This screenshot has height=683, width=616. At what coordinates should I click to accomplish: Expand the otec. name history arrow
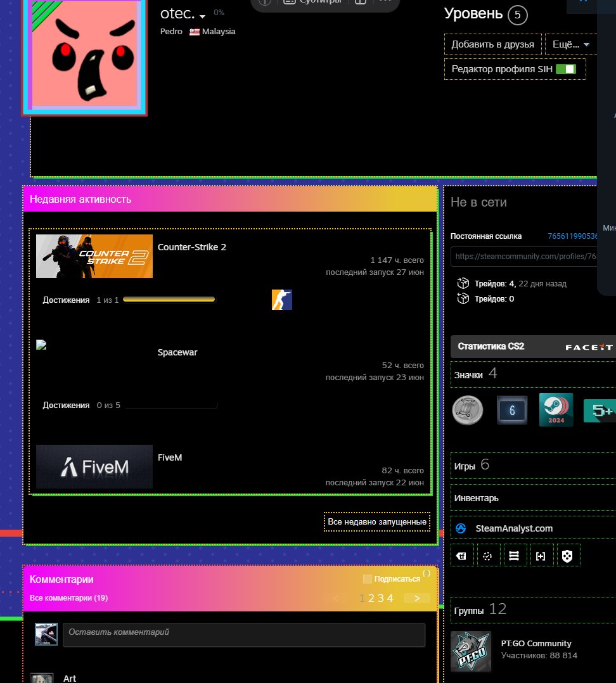click(202, 16)
